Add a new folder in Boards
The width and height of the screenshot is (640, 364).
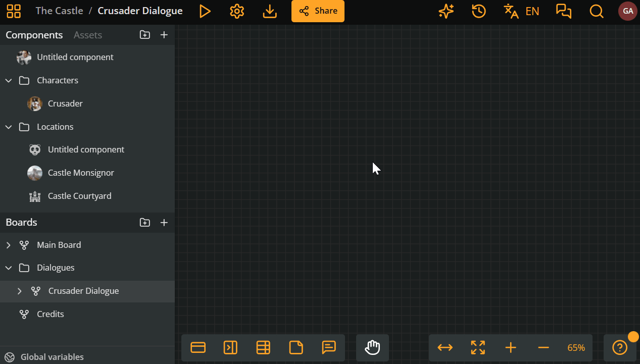[145, 223]
